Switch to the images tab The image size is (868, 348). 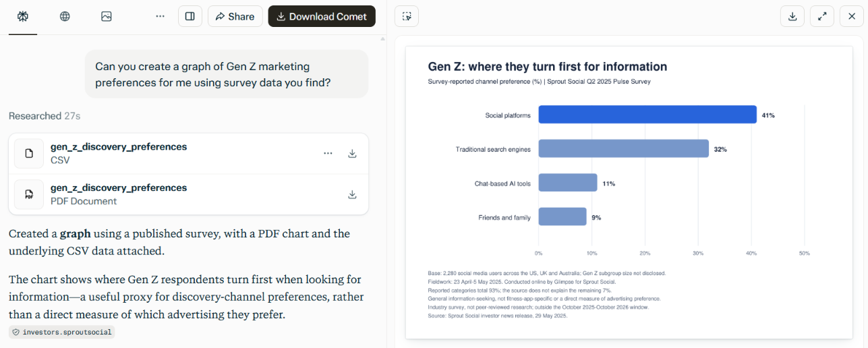point(107,16)
